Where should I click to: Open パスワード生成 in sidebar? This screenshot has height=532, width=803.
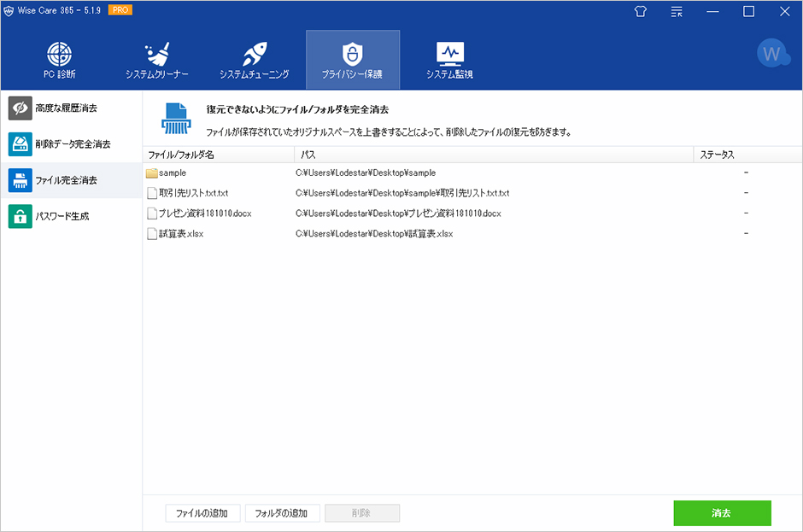71,216
